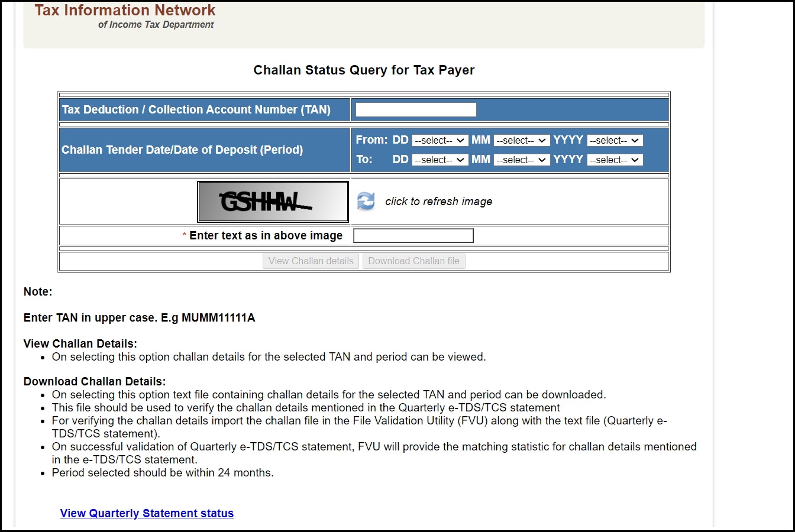Click the Tax Information Network header logo

(x=124, y=10)
